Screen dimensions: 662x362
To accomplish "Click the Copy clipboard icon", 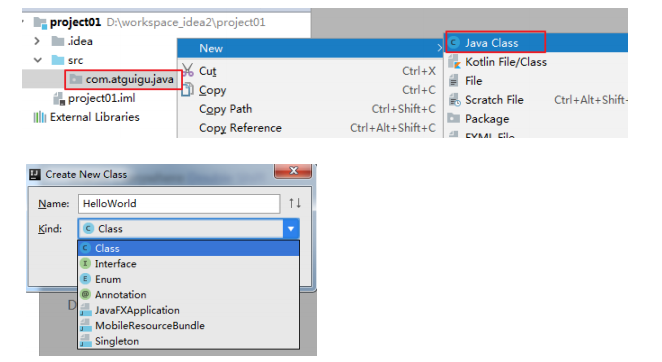I will [x=188, y=90].
